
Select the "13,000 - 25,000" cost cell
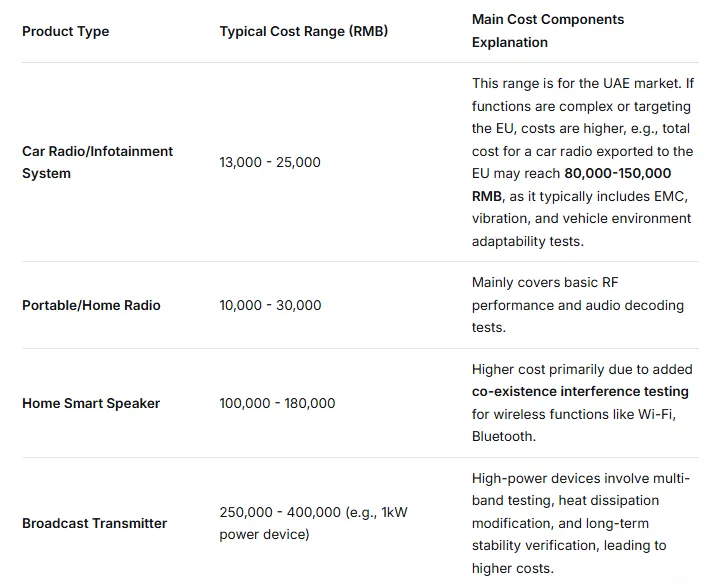[x=270, y=162]
